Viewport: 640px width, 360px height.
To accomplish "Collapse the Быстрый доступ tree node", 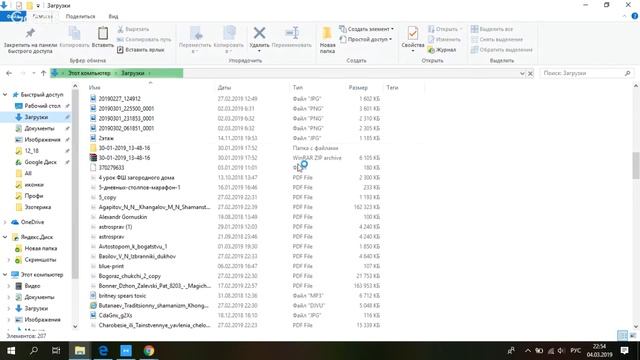I will (x=5, y=94).
